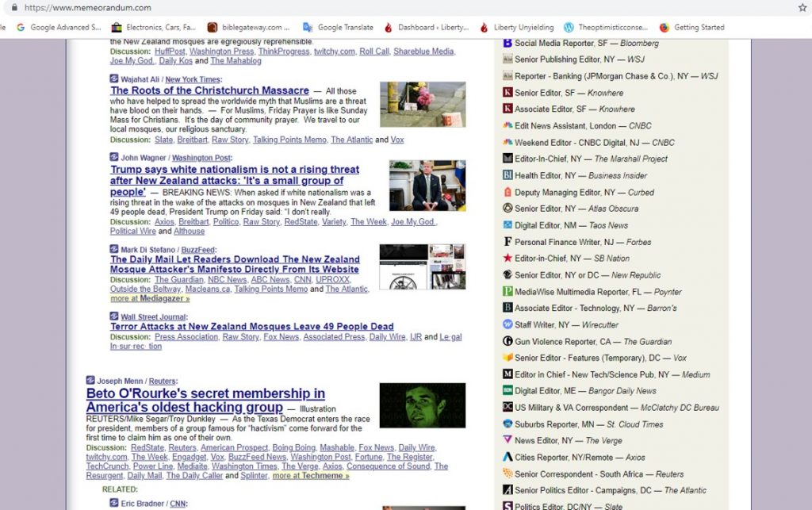
Task: Click the Bloomberg icon by Social Media Reporter
Action: (x=507, y=43)
